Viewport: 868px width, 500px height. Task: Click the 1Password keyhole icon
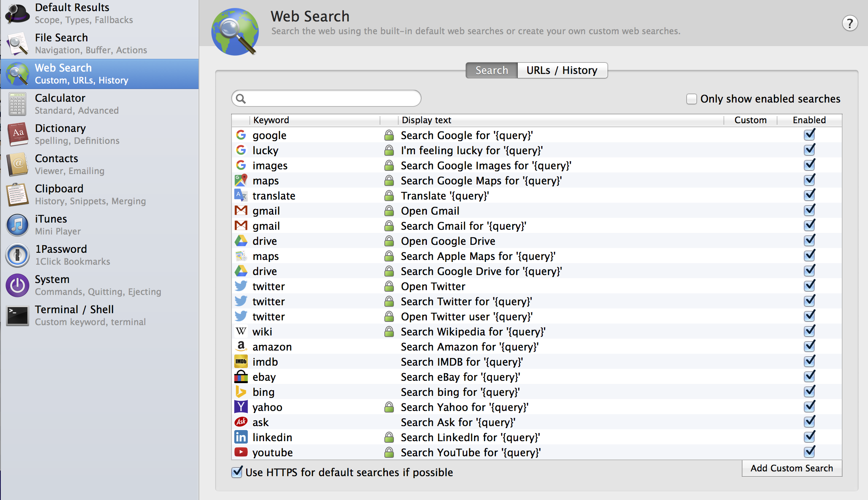coord(17,255)
